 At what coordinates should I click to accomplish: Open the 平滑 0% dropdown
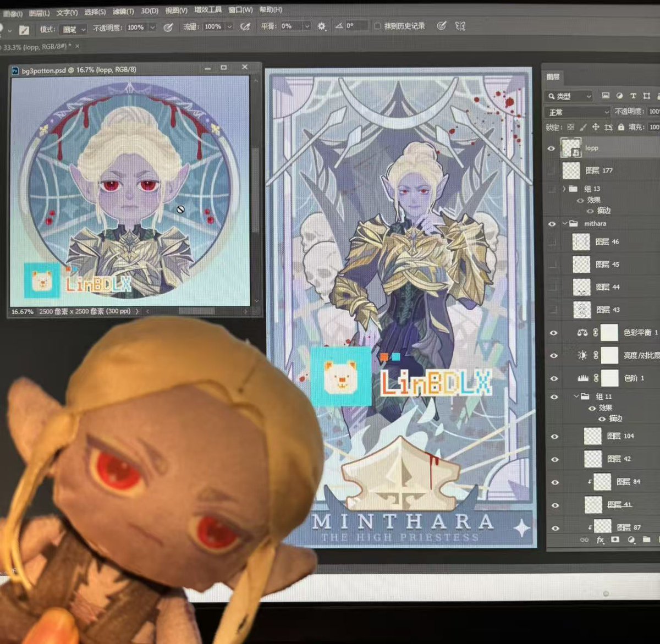tap(307, 26)
